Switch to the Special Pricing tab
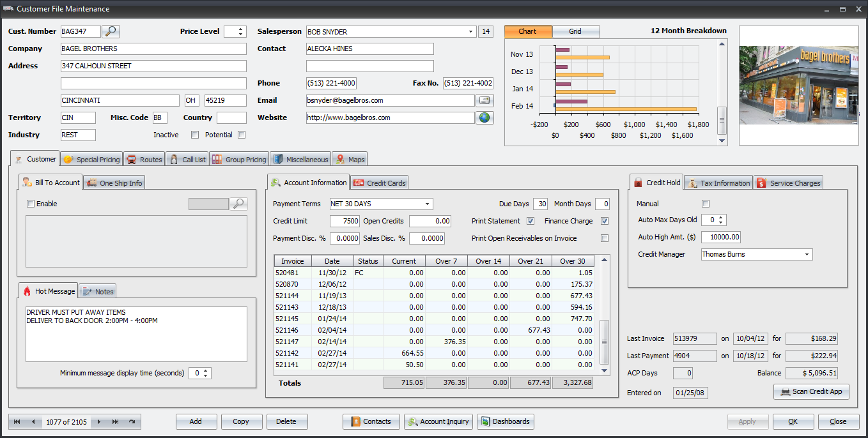The height and width of the screenshot is (438, 868). pyautogui.click(x=91, y=160)
